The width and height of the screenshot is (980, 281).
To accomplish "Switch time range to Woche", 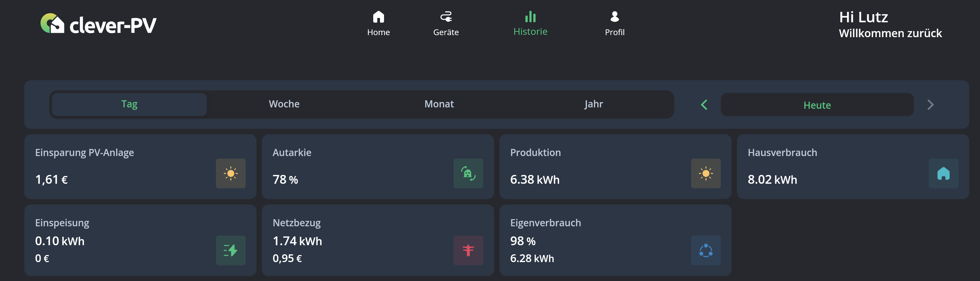I will click(284, 104).
